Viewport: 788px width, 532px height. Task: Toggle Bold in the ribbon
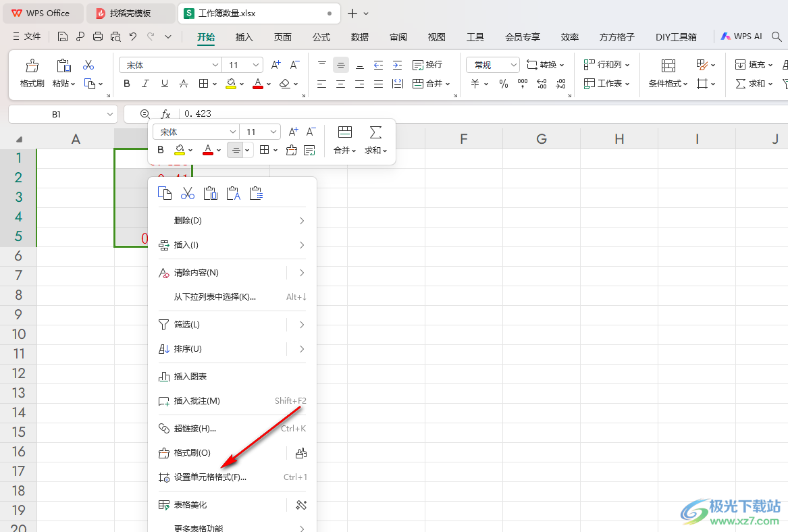[x=127, y=84]
